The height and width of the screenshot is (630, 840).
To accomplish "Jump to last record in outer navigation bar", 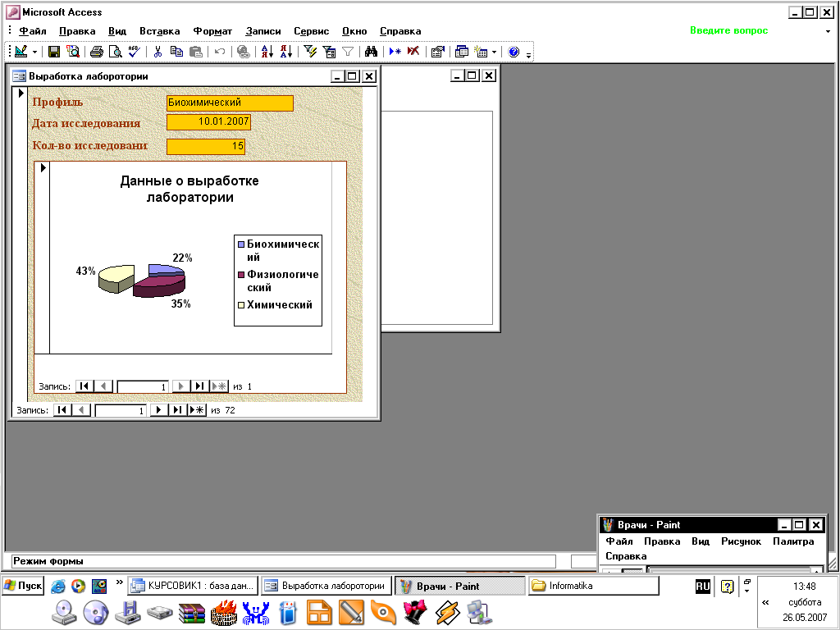I will point(176,410).
